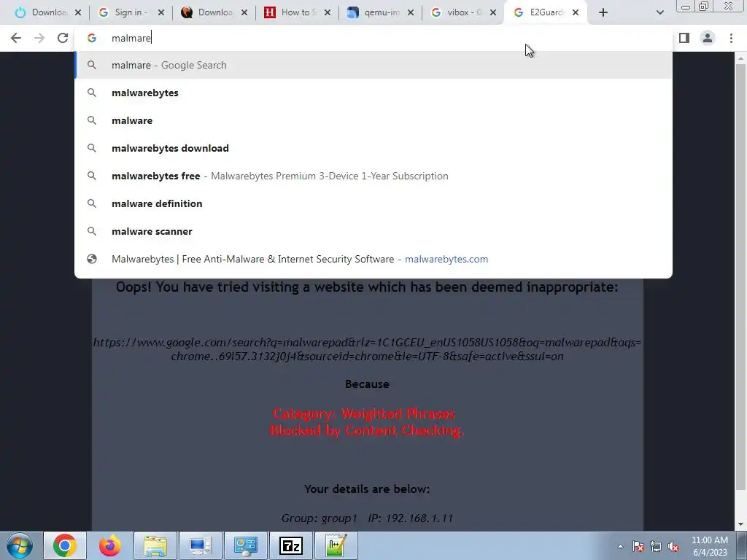Close the vibox tab
The image size is (747, 560).
pos(494,12)
